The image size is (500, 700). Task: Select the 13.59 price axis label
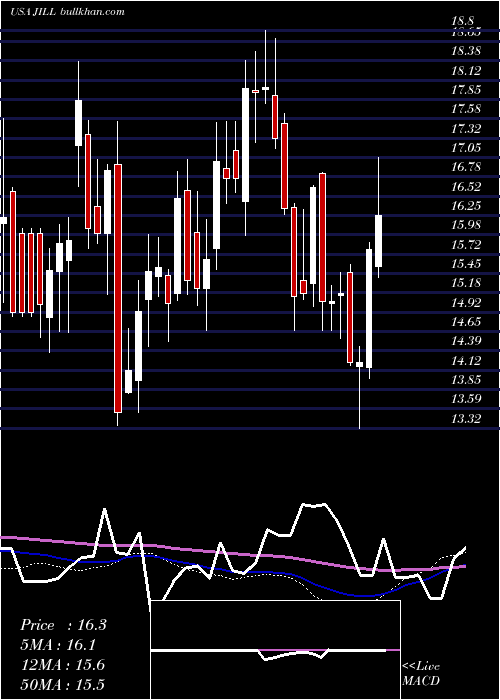[x=466, y=399]
